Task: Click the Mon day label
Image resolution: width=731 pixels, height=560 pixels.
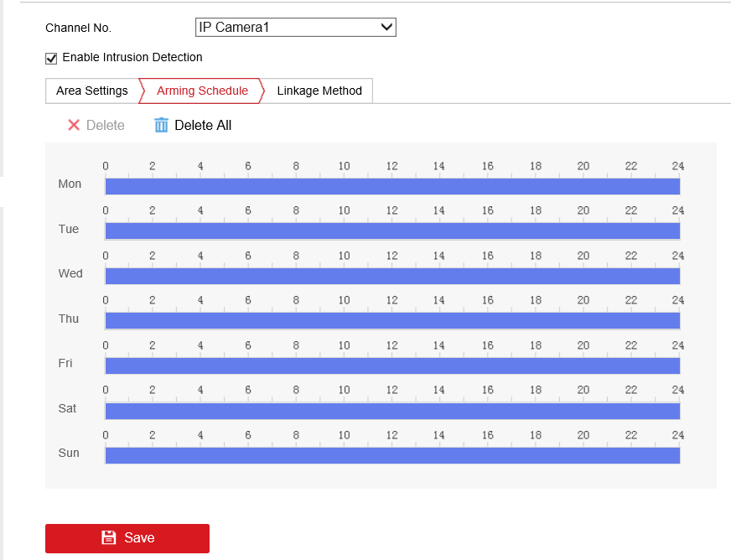Action: pyautogui.click(x=70, y=184)
